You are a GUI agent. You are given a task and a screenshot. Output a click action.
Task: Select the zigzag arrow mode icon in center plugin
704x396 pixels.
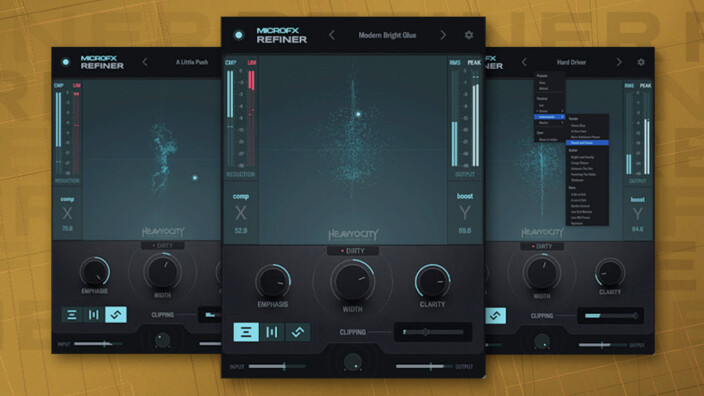(x=298, y=332)
